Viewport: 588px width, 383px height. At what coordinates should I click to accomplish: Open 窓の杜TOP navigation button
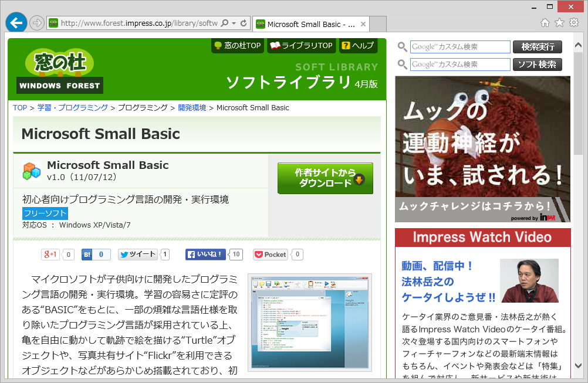(238, 46)
